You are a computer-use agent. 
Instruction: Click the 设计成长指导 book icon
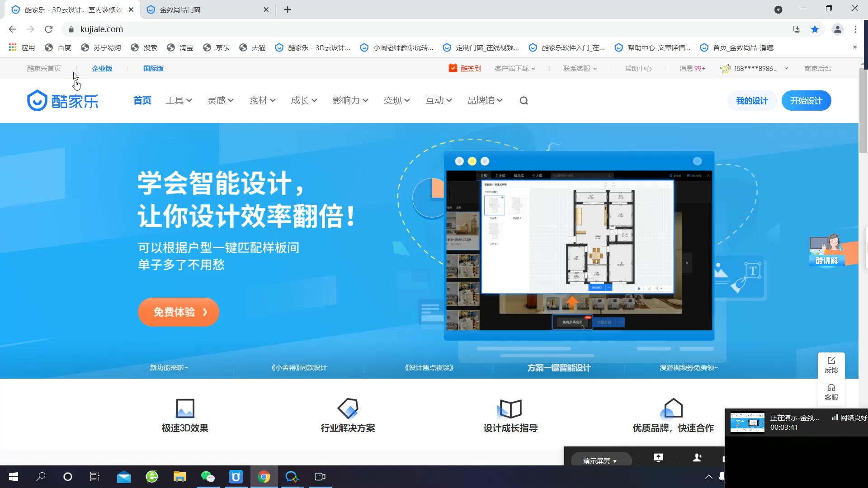click(510, 408)
